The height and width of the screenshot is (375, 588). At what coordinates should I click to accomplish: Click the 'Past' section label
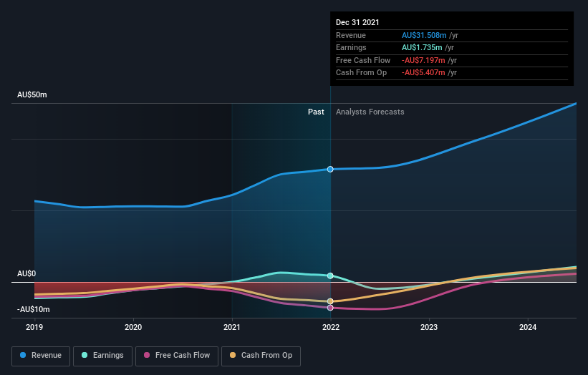point(316,112)
